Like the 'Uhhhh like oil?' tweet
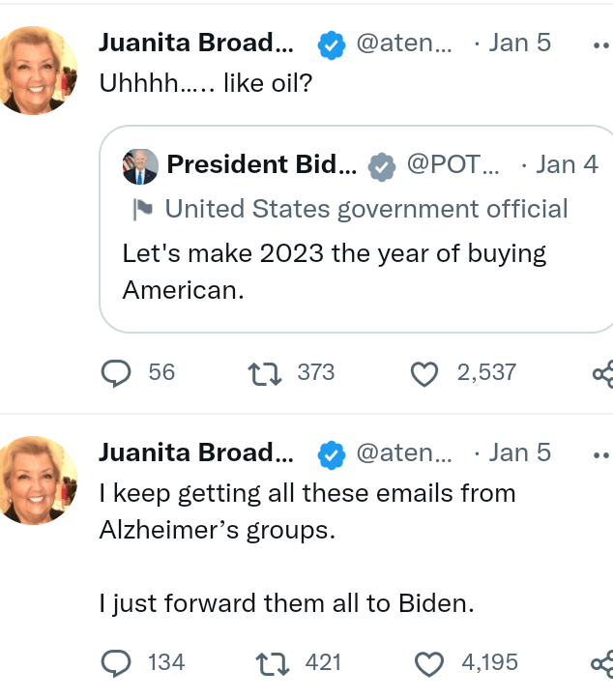The image size is (613, 700). coord(425,372)
